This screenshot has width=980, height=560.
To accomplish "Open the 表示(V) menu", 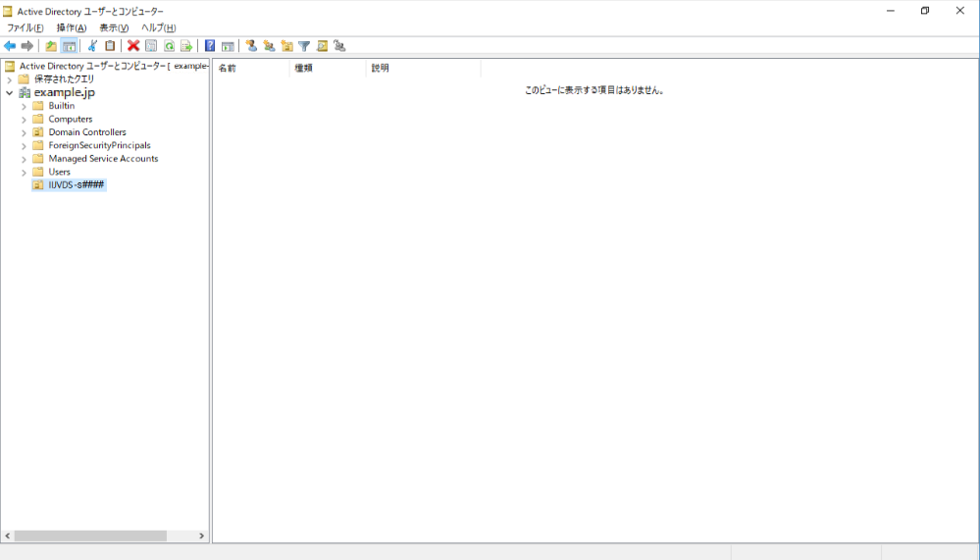I will pyautogui.click(x=114, y=27).
